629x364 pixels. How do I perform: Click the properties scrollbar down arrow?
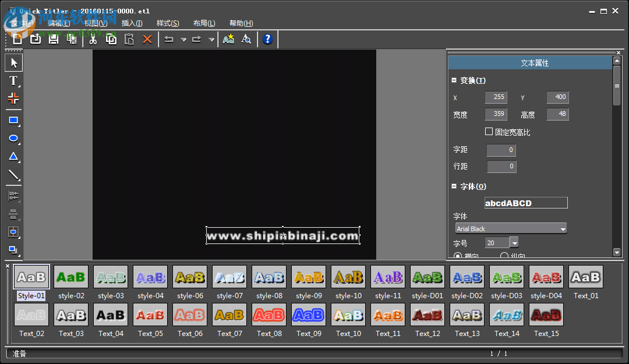[617, 252]
